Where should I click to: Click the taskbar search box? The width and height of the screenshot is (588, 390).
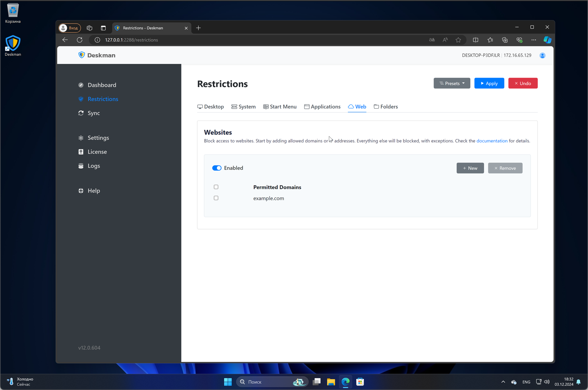click(x=272, y=382)
